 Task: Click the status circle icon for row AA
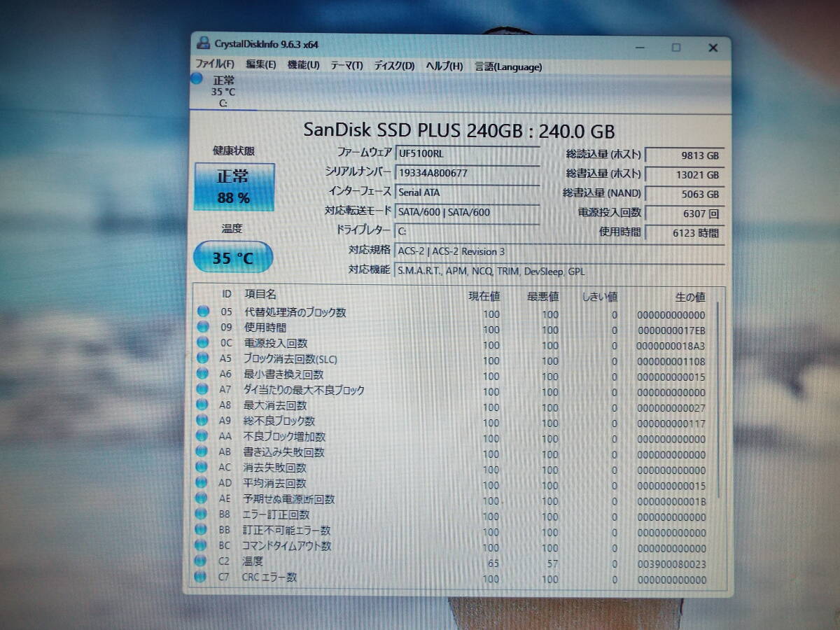(x=203, y=436)
